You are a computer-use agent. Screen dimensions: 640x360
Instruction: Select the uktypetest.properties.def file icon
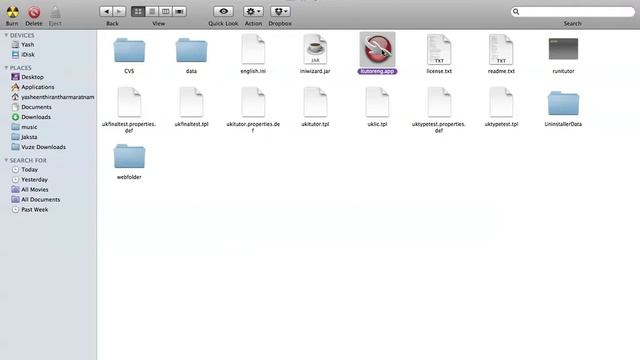coord(439,102)
